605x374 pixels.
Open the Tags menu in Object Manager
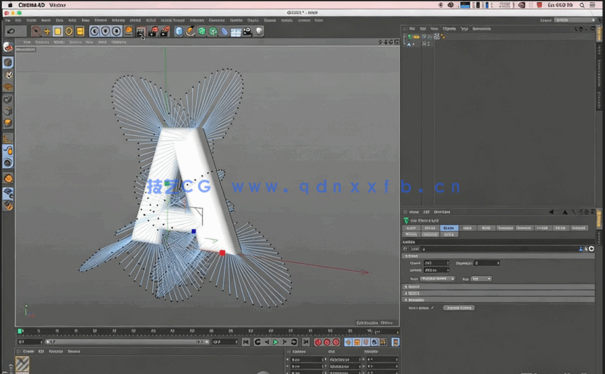(464, 29)
